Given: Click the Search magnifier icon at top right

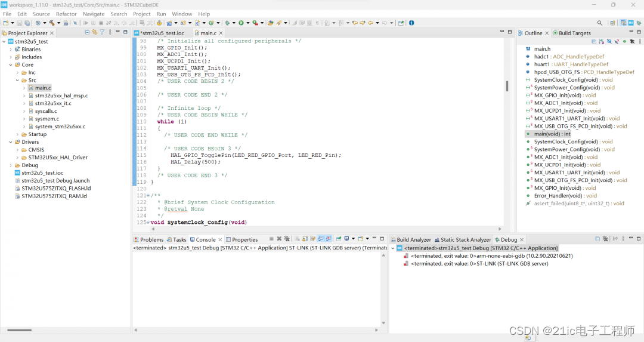Looking at the screenshot, I should [600, 23].
